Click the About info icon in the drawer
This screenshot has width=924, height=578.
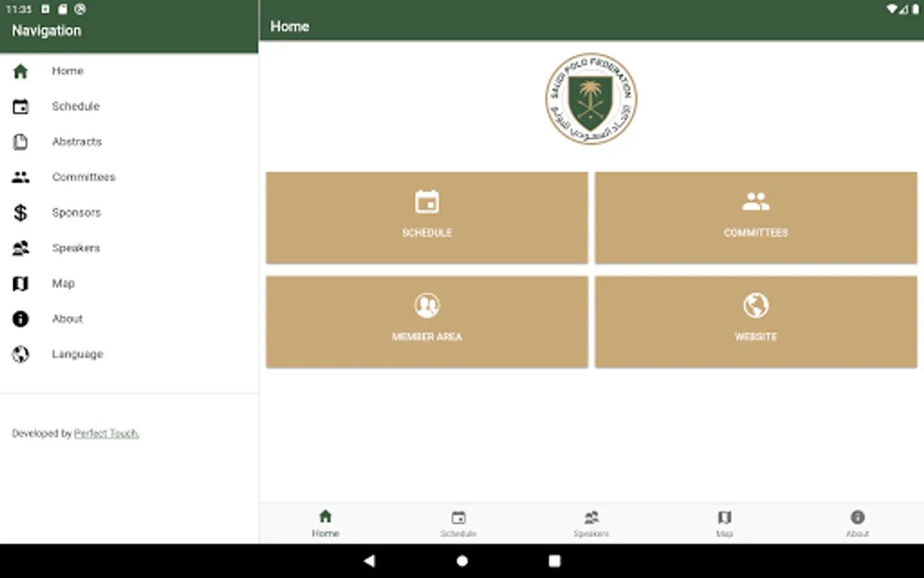click(x=21, y=319)
